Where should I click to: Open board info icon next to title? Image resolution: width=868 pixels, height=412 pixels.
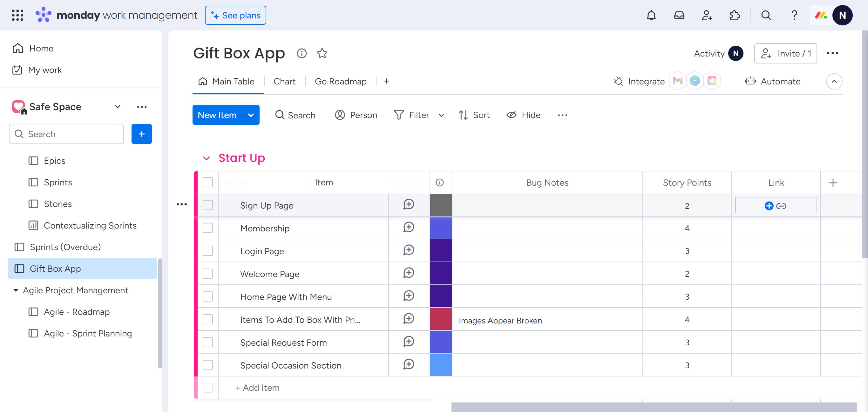(302, 53)
